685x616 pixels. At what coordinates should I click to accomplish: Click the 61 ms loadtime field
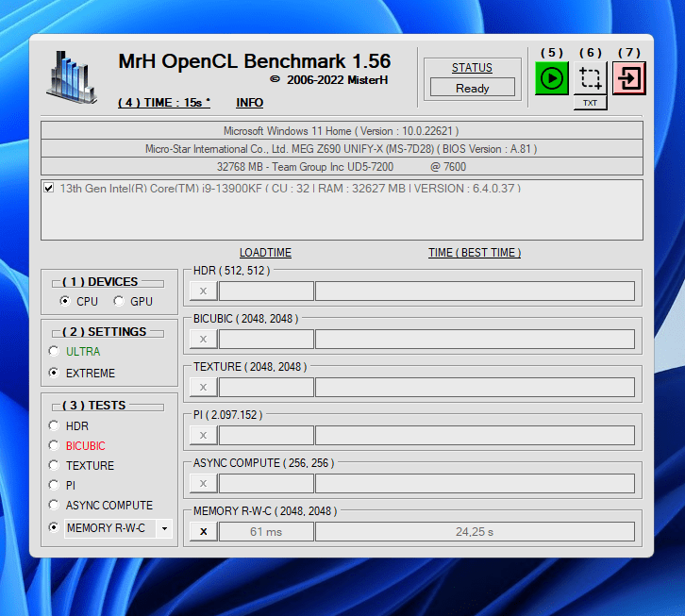coord(266,532)
